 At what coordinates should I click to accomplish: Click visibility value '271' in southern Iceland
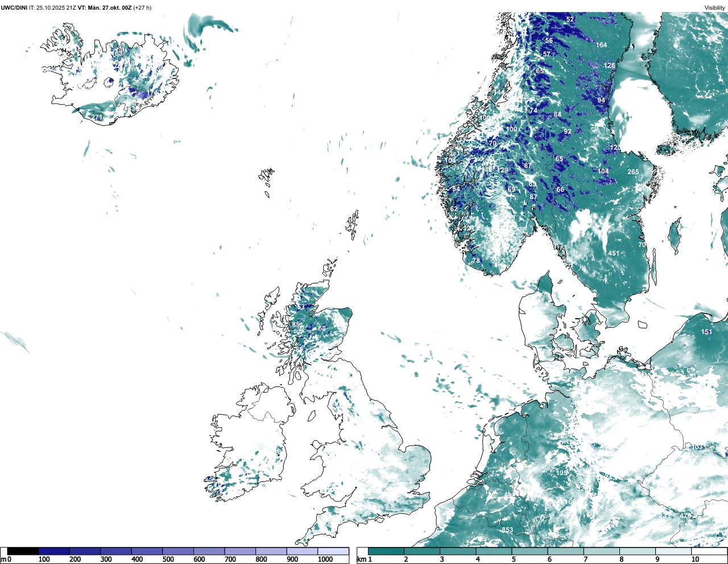pyautogui.click(x=97, y=118)
